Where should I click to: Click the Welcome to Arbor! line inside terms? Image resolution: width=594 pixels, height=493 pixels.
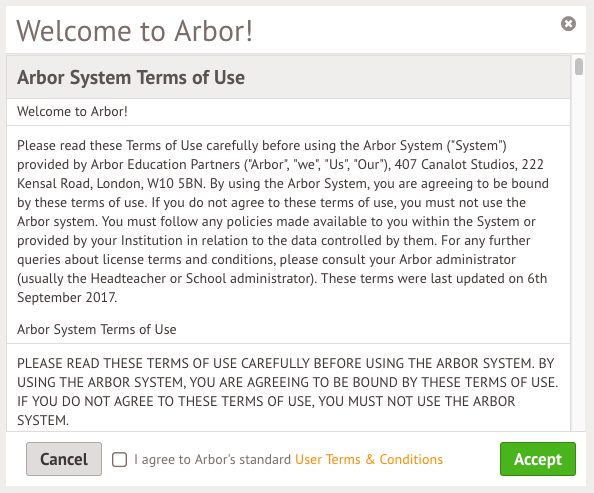(72, 111)
